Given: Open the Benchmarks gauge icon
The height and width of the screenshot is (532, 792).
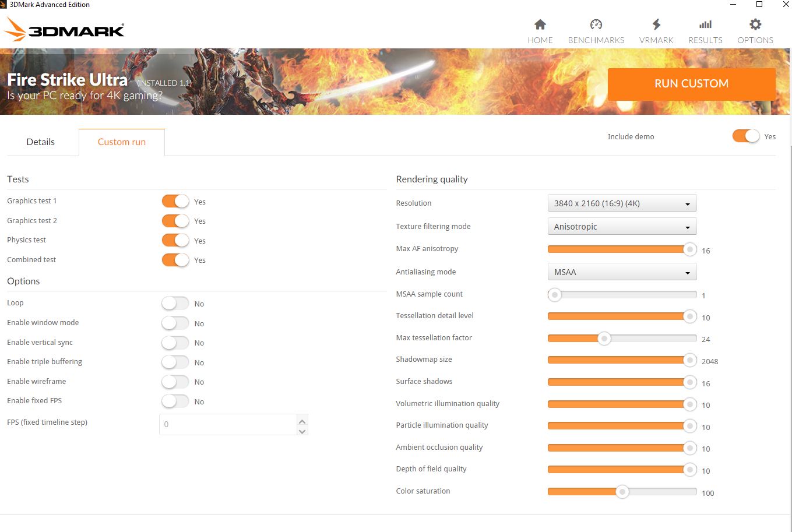Looking at the screenshot, I should (x=596, y=24).
